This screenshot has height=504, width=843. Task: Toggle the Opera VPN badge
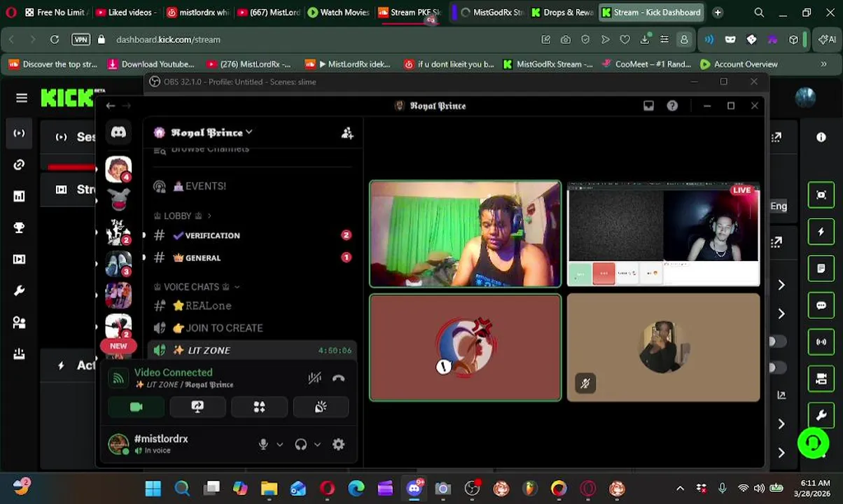(x=81, y=40)
